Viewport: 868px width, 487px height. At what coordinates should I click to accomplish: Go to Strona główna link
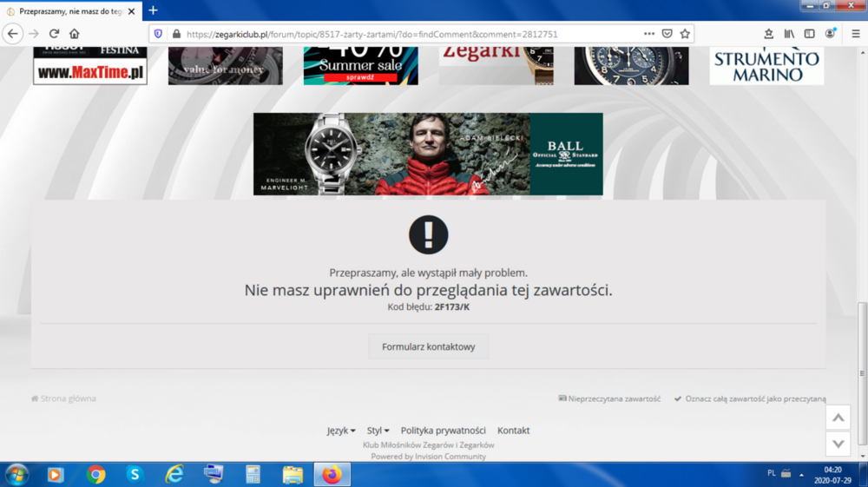tap(63, 398)
